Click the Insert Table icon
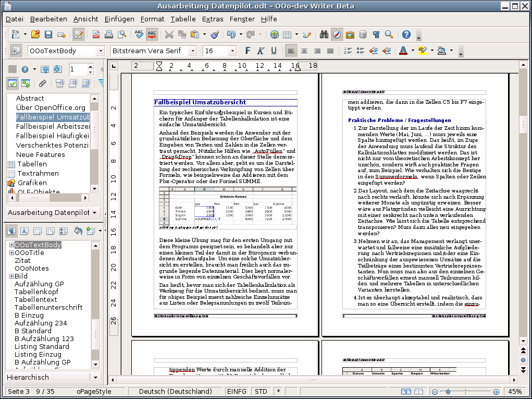 [287, 34]
